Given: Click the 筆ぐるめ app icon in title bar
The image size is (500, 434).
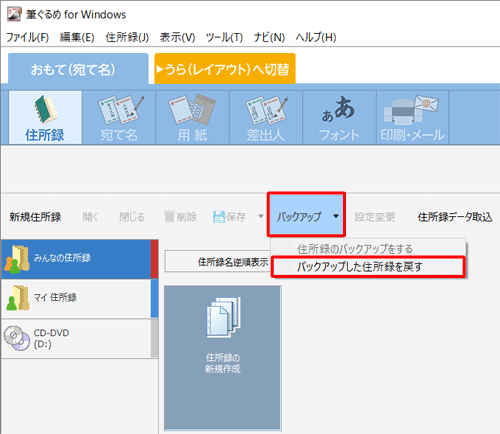Looking at the screenshot, I should tap(14, 14).
